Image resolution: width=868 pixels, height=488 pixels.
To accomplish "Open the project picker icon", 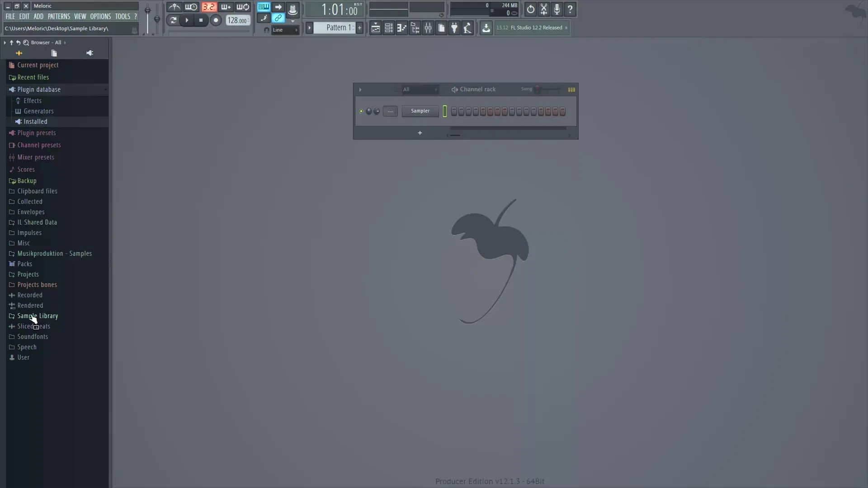I will coord(441,28).
